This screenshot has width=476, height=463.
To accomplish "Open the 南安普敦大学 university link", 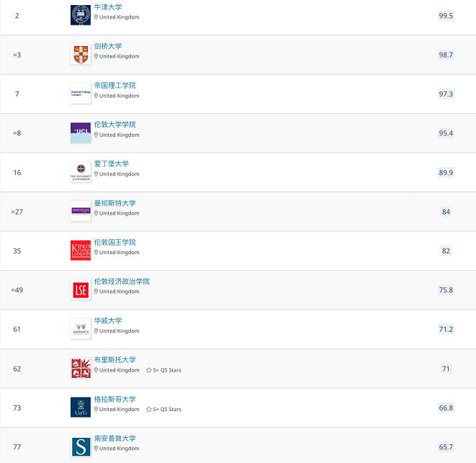I will tap(114, 439).
